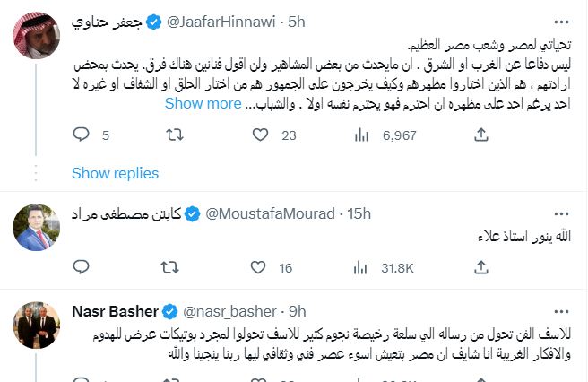This screenshot has width=588, height=382.
Task: Share Jaafar Hinnawi's tweet
Action: [x=481, y=135]
